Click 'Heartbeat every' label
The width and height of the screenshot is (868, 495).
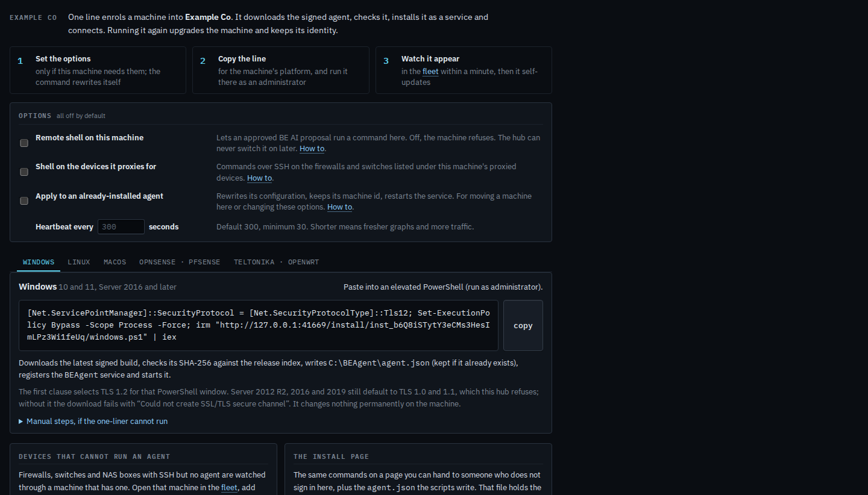64,227
